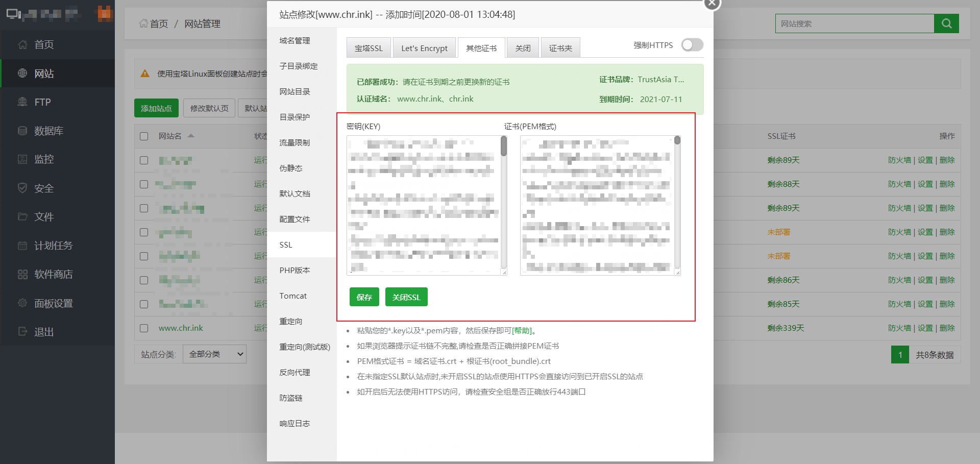The height and width of the screenshot is (464, 980).
Task: Click the warning triangle icon in notice
Action: (145, 74)
